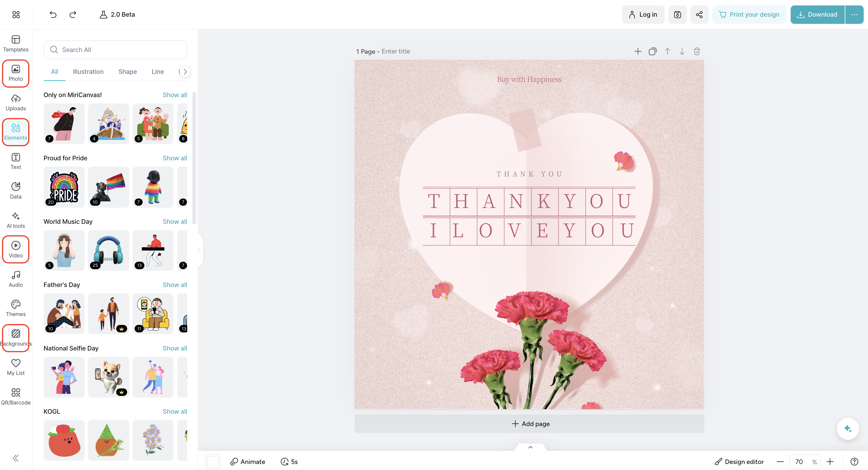Duplicate the page with copy icon

(x=652, y=51)
